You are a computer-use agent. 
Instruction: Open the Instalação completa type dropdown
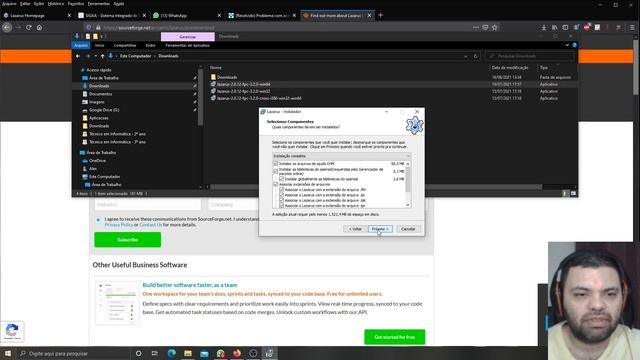pos(341,156)
